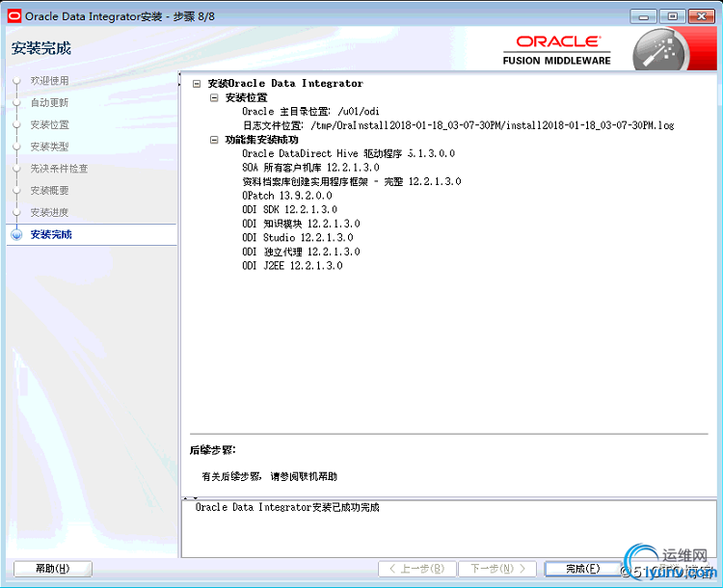Select the 安装类型 step in sidebar

pyautogui.click(x=50, y=147)
